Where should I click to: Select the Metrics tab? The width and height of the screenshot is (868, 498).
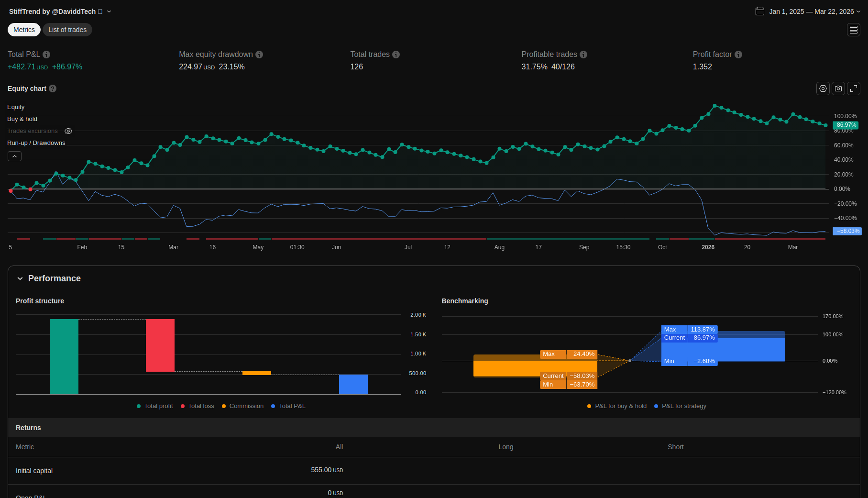(24, 30)
